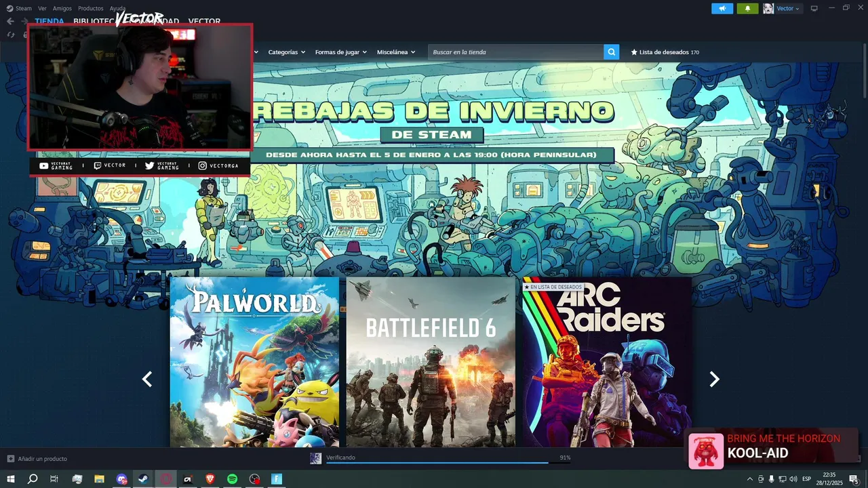Viewport: 868px width, 488px height.
Task: Click the plus icon next to Añadir un producto
Action: [x=10, y=459]
